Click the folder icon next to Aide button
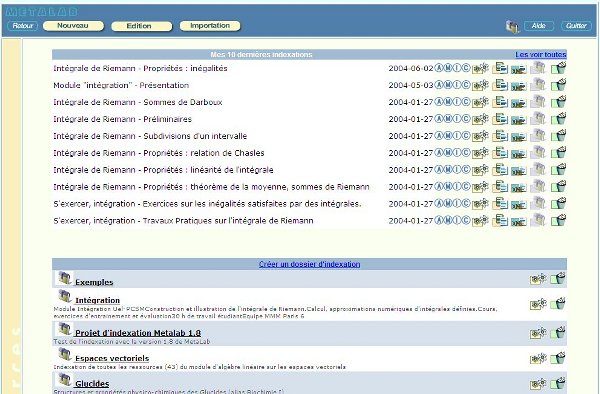Image resolution: width=600 pixels, height=394 pixels. 512,26
